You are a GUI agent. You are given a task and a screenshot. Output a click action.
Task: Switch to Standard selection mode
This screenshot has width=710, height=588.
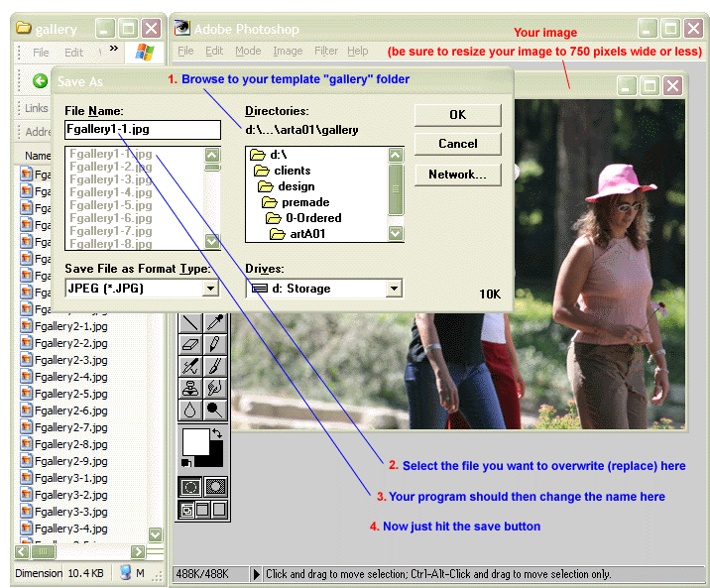190,487
